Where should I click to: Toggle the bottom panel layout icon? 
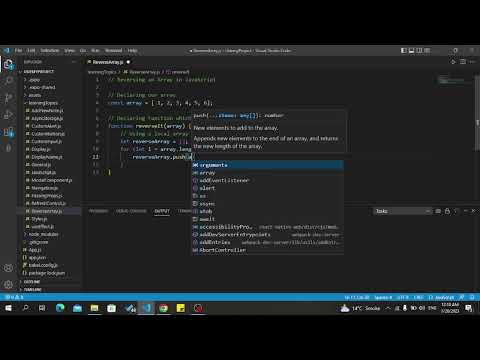tap(412, 51)
